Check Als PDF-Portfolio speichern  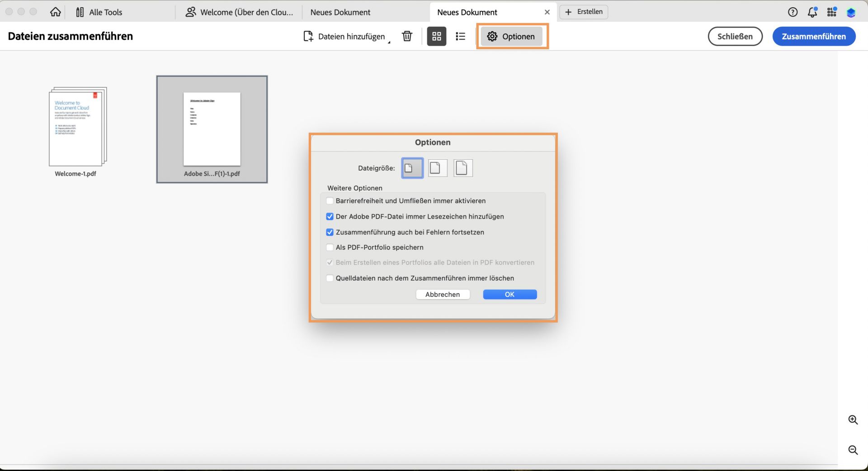point(330,247)
